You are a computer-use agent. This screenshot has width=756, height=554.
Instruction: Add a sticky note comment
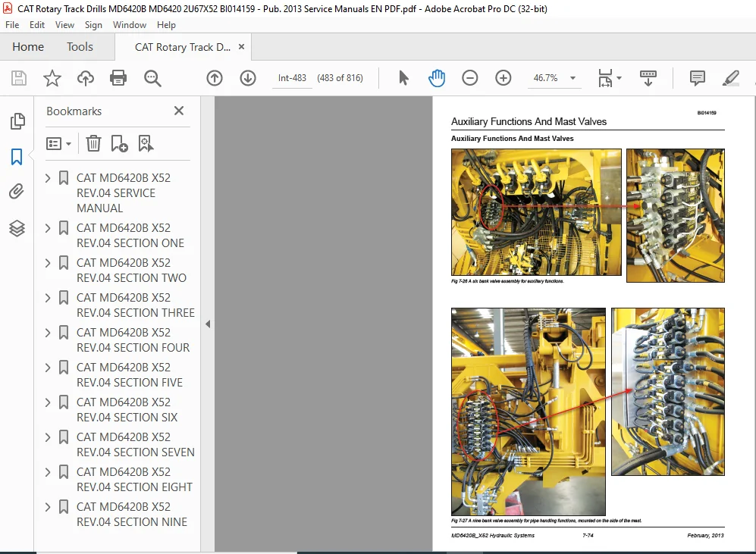pos(697,78)
